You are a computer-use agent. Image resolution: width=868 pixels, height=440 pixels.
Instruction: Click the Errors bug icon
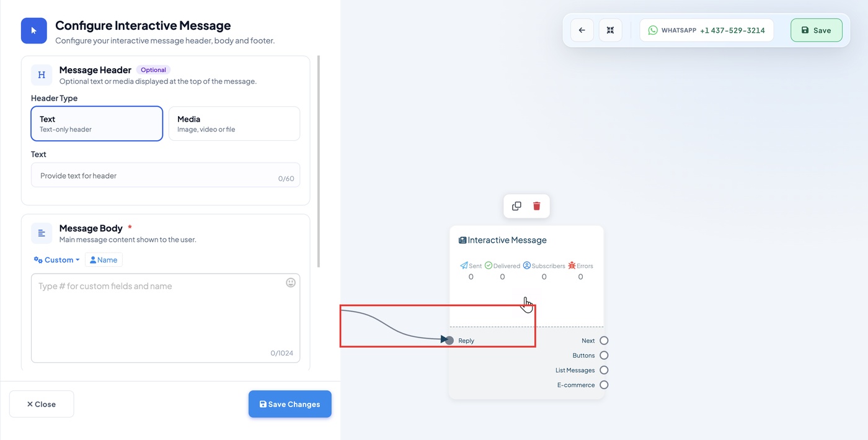tap(572, 266)
